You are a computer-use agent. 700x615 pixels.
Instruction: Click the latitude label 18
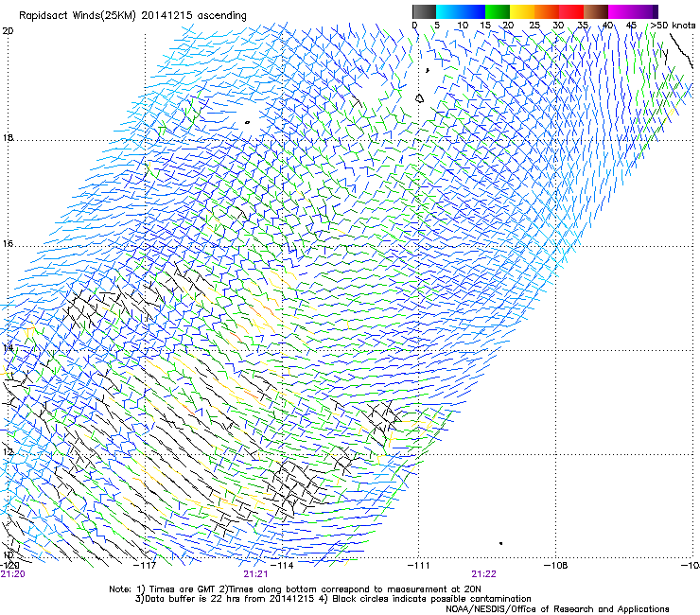point(8,137)
